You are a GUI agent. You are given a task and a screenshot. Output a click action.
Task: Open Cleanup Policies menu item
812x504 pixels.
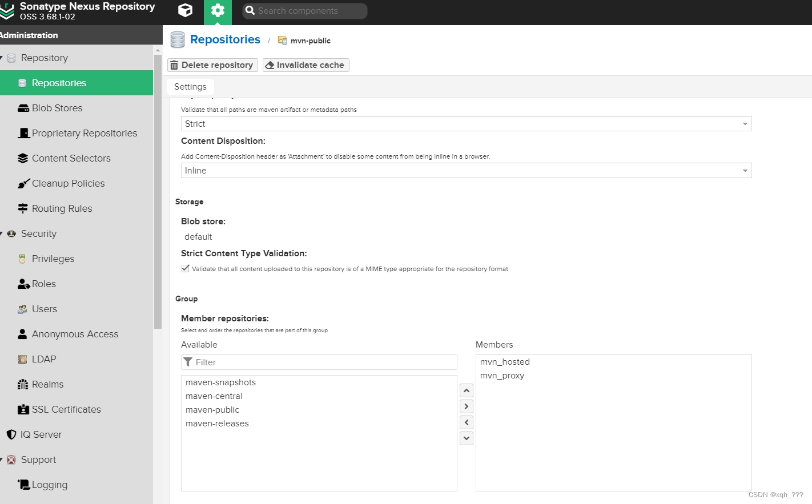77,183
